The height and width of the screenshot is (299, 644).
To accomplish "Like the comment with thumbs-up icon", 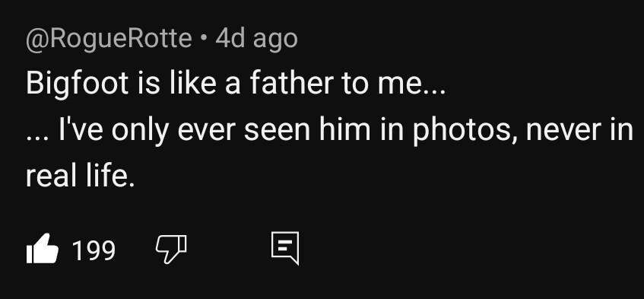I will (x=43, y=249).
